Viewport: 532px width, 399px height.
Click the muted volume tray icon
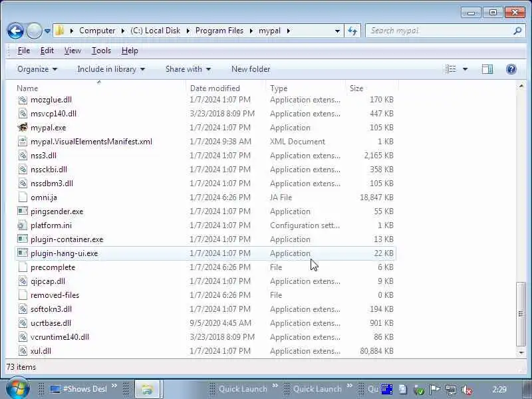pyautogui.click(x=467, y=390)
